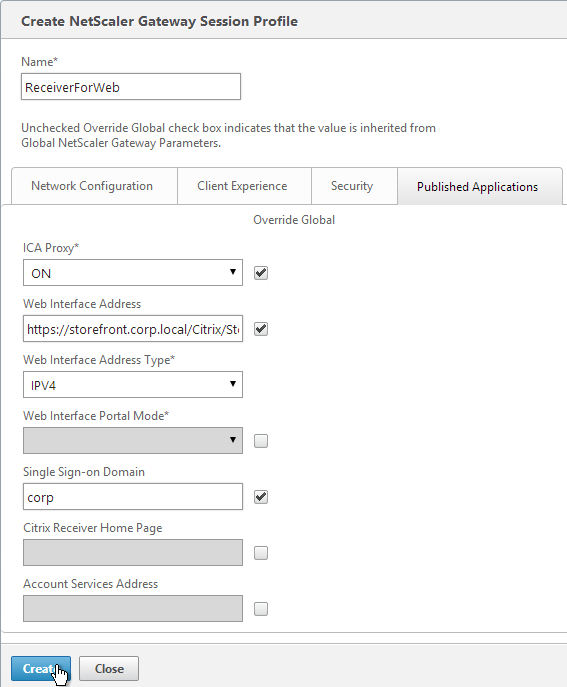Enable Override Global for Account Services Address

coord(261,609)
